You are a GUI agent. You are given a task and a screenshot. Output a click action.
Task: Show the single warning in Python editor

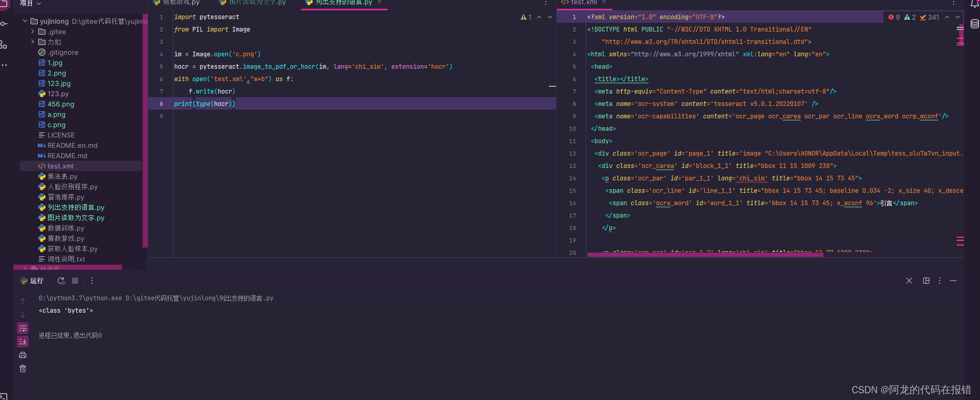tap(526, 17)
